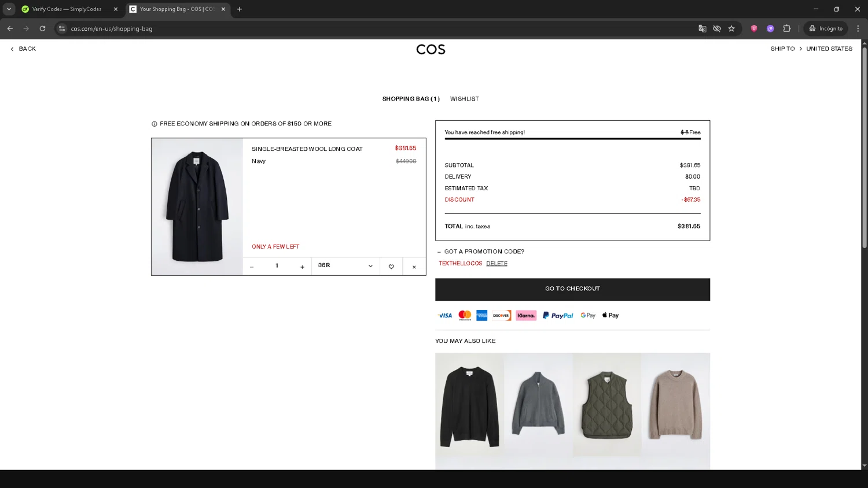Click the translate page icon
This screenshot has height=488, width=868.
click(x=702, y=28)
